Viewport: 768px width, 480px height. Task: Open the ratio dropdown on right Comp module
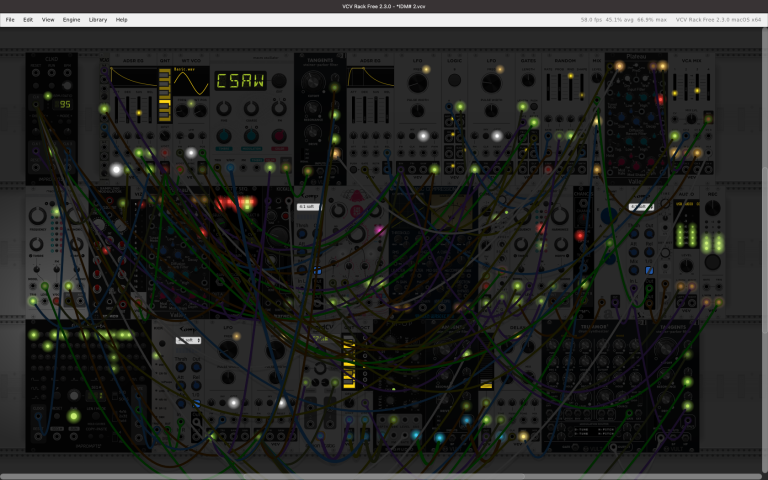641,207
